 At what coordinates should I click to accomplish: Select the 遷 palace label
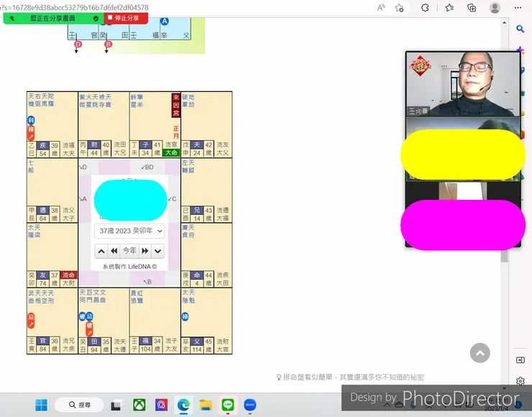pos(42,210)
